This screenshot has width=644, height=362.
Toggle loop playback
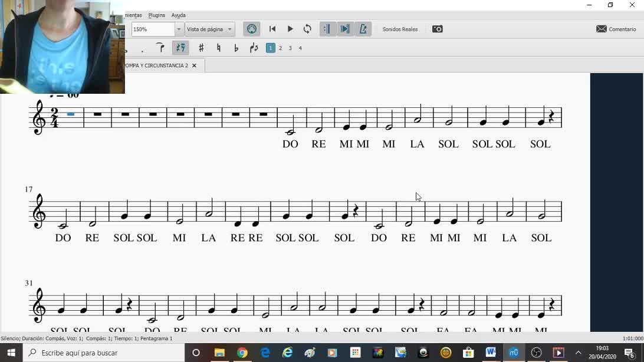pos(307,29)
